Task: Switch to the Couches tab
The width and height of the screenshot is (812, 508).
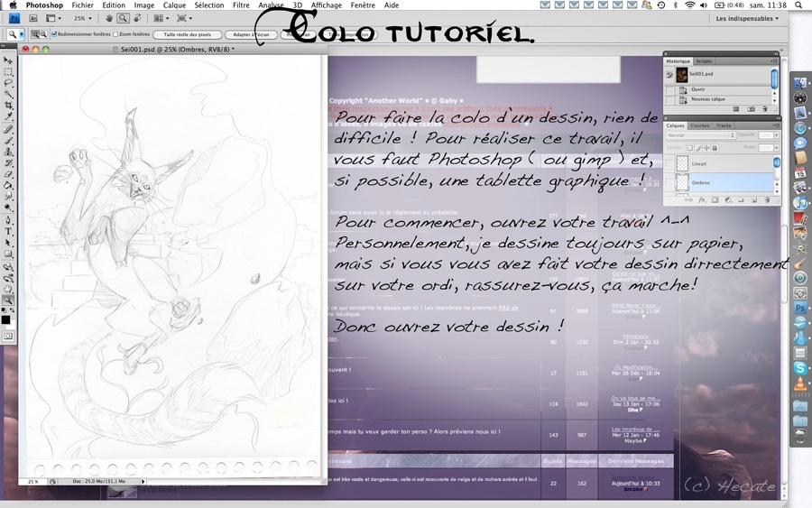Action: pyautogui.click(x=700, y=125)
